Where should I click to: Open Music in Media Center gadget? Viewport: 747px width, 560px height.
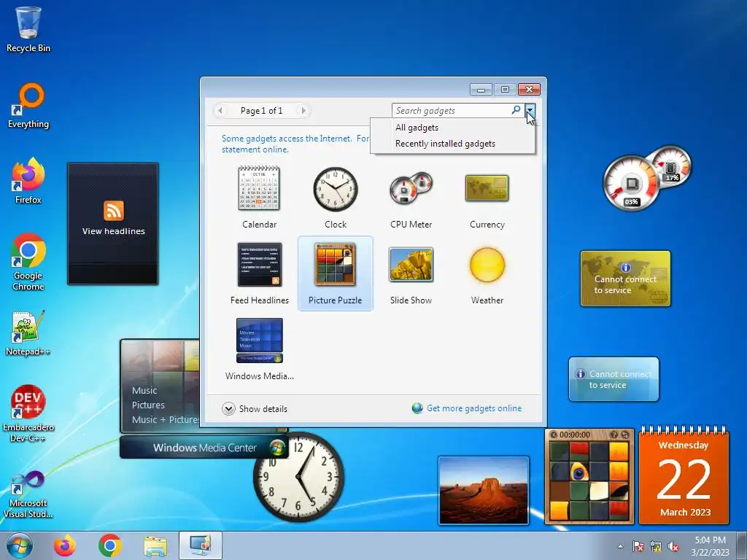point(144,391)
